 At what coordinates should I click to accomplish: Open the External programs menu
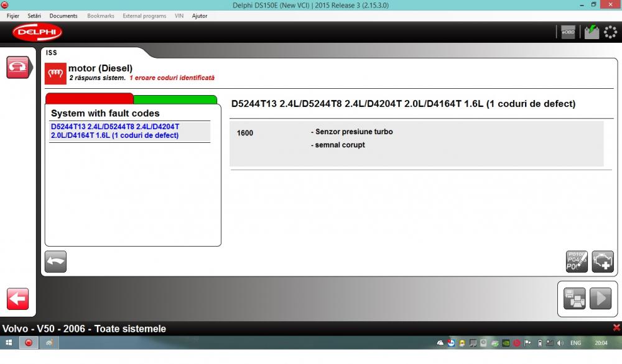point(144,16)
